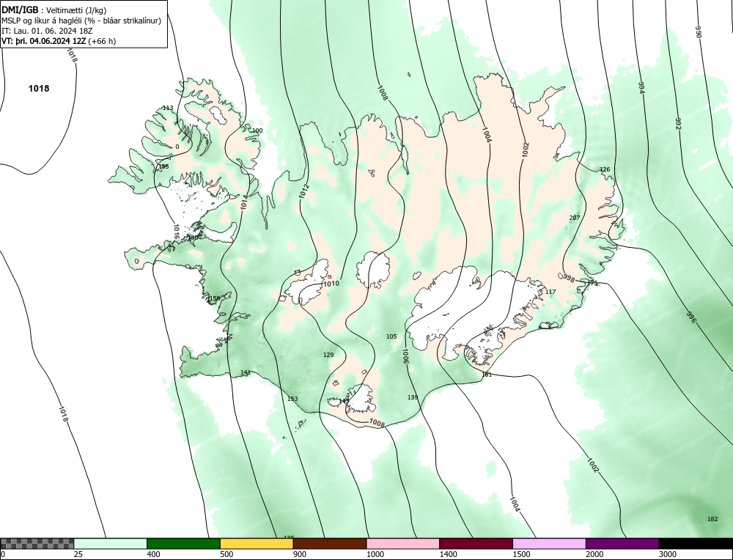This screenshot has width=733, height=560.
Task: Click the brown 900–1000 legend swatch
Action: (330, 544)
